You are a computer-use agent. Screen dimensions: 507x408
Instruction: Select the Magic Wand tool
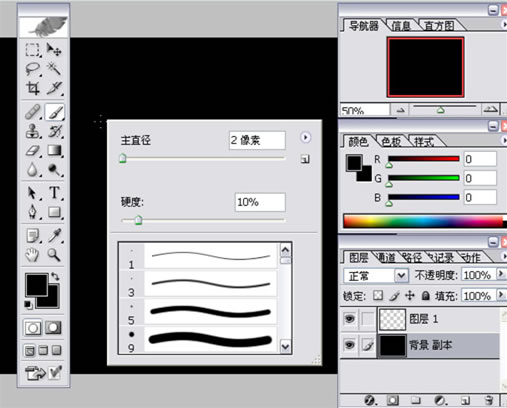point(54,69)
